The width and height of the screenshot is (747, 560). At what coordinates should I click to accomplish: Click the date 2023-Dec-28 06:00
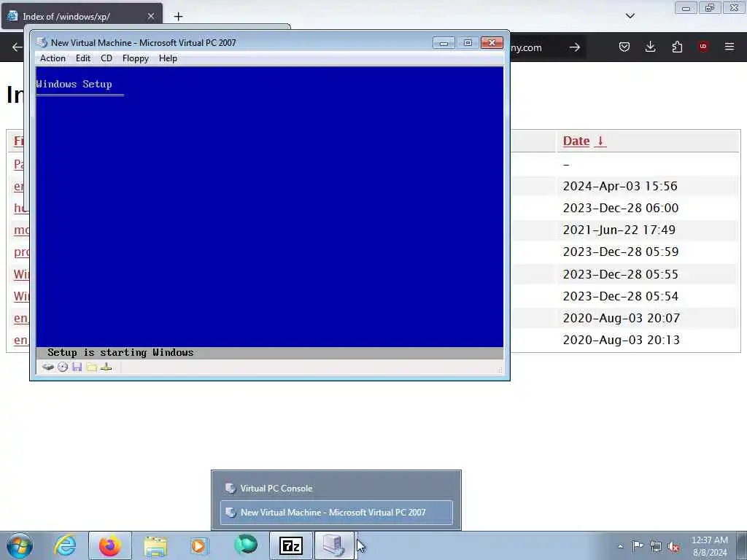620,208
